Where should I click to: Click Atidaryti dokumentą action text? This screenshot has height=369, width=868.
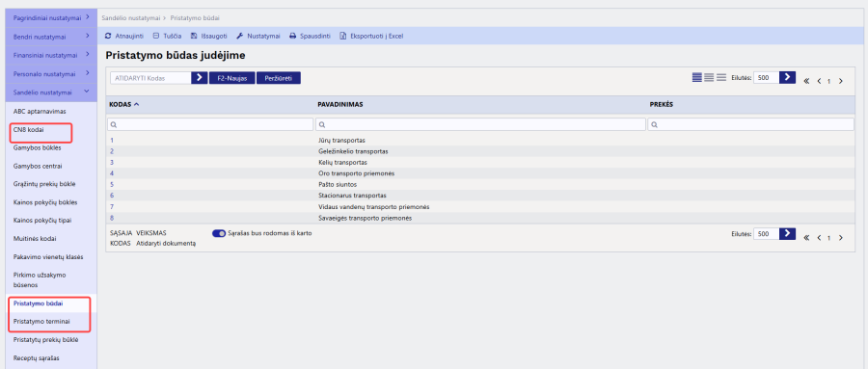click(166, 243)
